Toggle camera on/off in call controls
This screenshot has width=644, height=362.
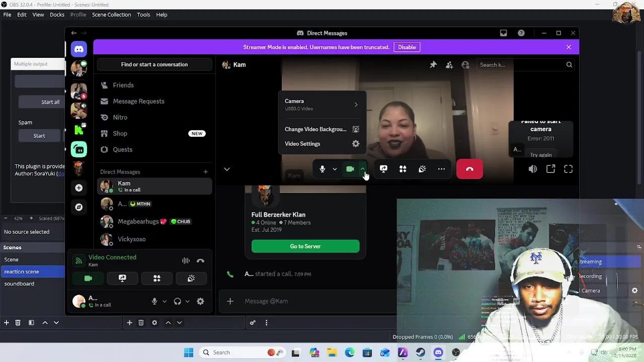click(x=350, y=169)
